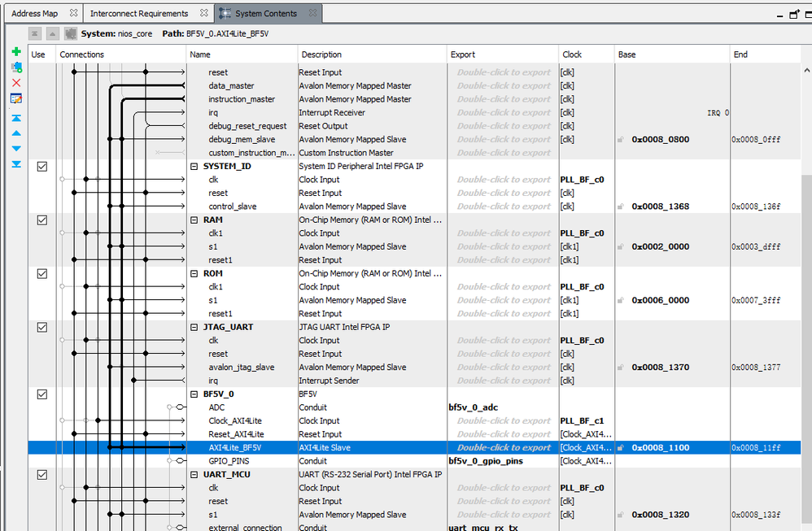Screen dimensions: 812x531
Task: Uncheck the Use box for ROM
Action: pyautogui.click(x=42, y=273)
